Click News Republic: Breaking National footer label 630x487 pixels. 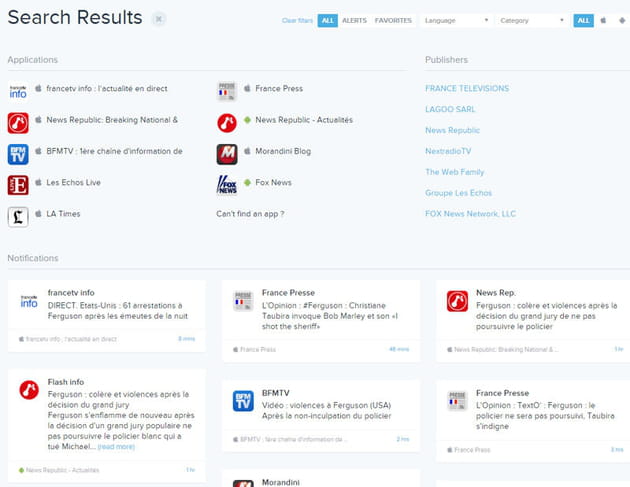coord(502,350)
